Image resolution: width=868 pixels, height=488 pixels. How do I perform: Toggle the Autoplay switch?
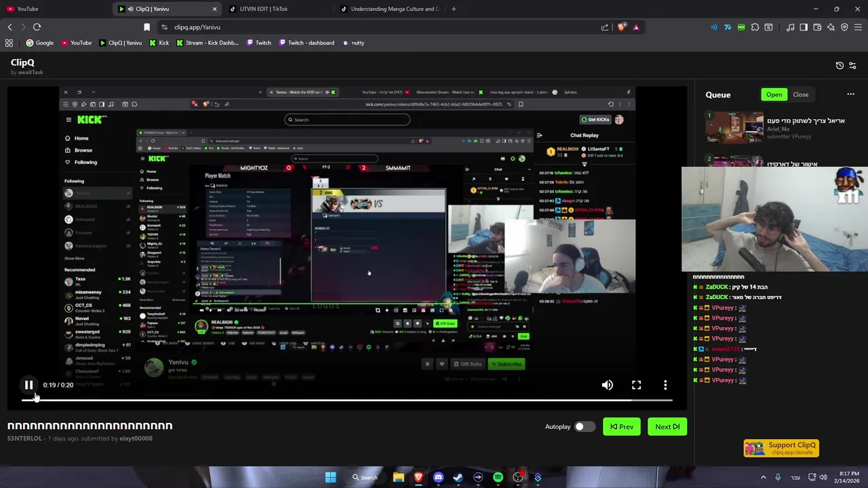coord(584,427)
